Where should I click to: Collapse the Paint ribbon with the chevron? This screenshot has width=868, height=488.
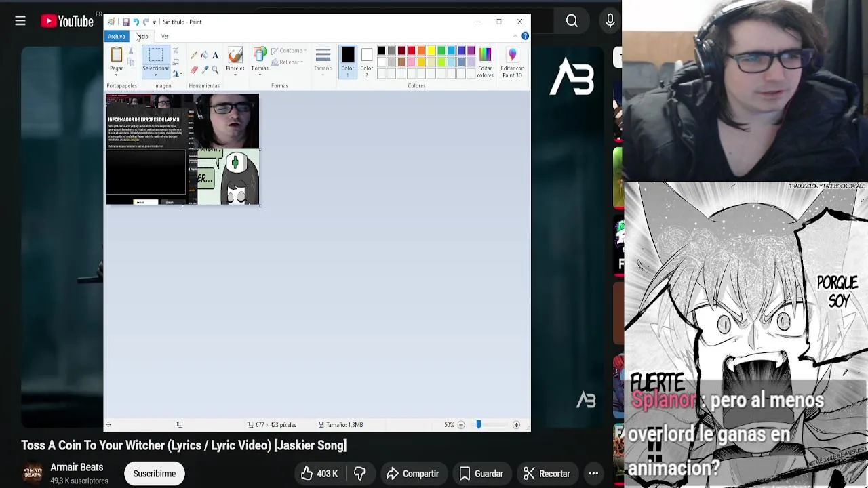coord(515,37)
